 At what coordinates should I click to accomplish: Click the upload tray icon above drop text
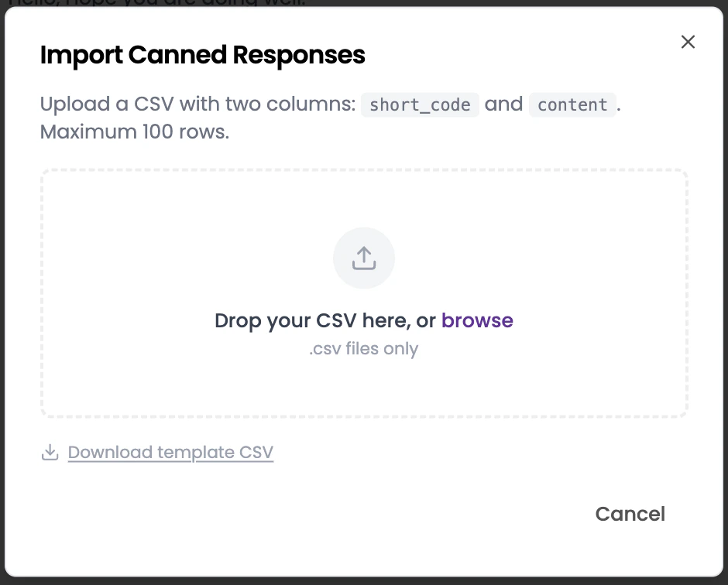(x=363, y=257)
